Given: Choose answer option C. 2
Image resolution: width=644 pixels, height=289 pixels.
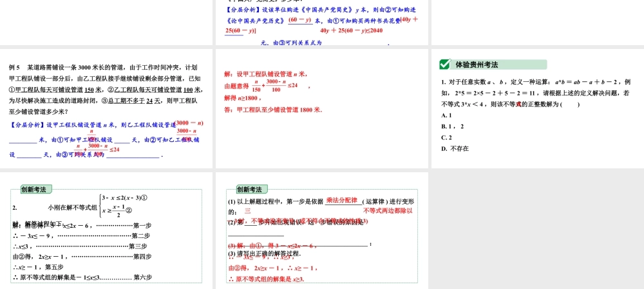Looking at the screenshot, I should point(447,138).
